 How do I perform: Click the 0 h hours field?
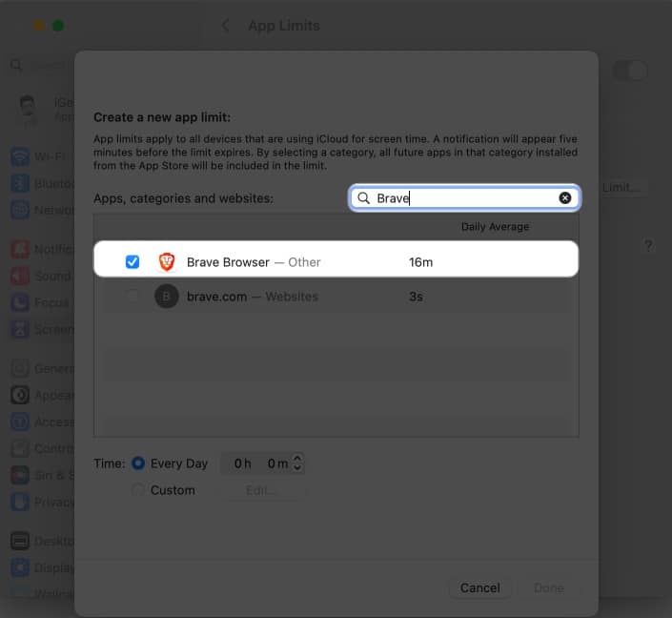tap(242, 463)
